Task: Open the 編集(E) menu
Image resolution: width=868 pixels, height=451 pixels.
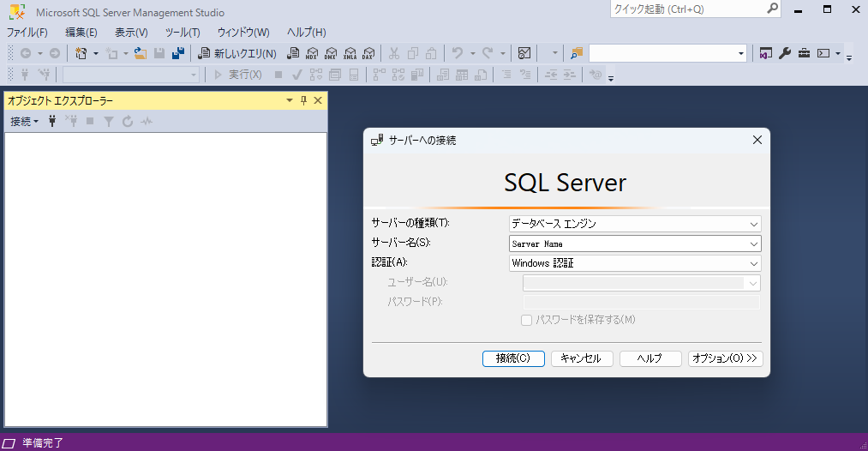Action: click(x=81, y=32)
